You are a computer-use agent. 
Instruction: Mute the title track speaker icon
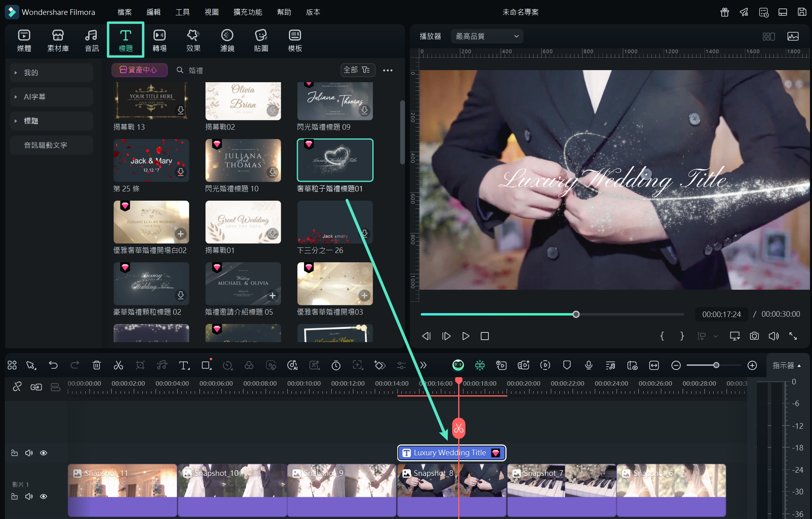[29, 453]
